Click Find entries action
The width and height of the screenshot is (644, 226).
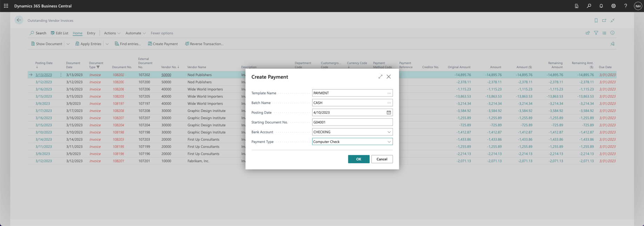click(x=128, y=44)
